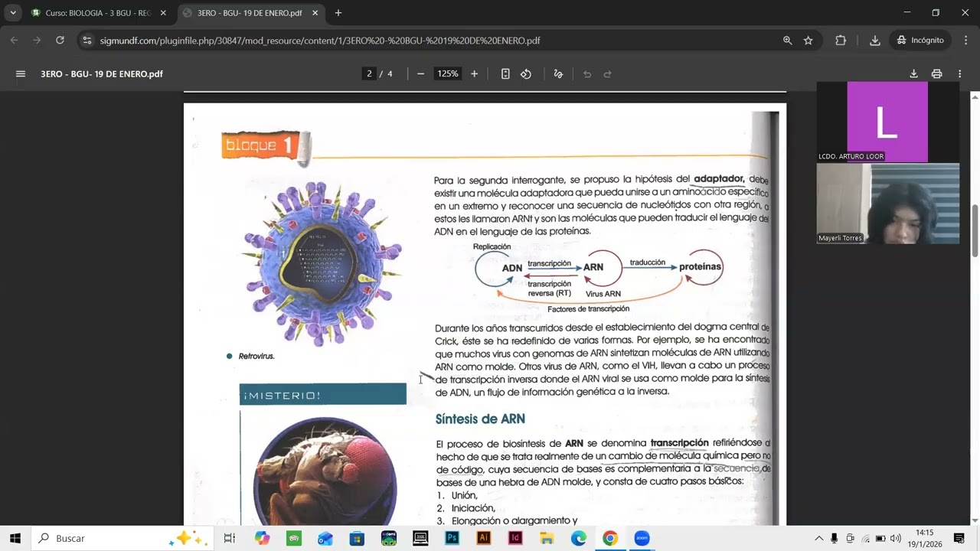This screenshot has height=551, width=980.
Task: Open Microsoft Edge from the taskbar
Action: point(578,538)
